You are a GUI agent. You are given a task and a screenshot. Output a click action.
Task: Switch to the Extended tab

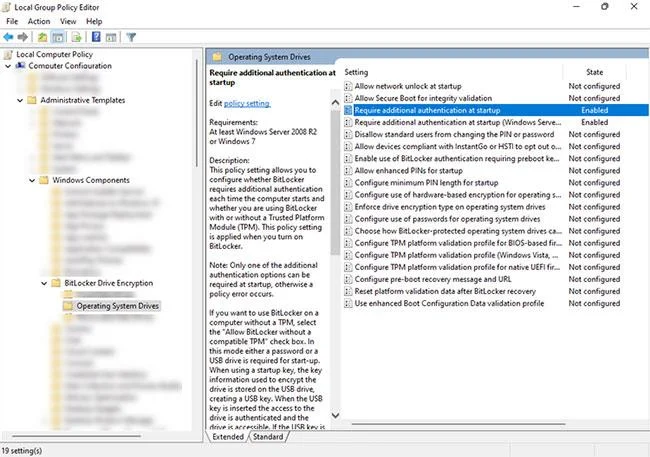(228, 437)
